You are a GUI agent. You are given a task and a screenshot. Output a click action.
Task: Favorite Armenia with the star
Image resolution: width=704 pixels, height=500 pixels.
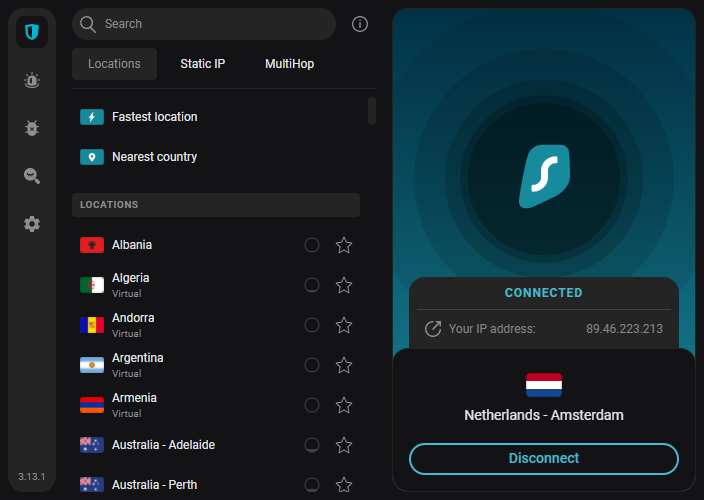(344, 405)
